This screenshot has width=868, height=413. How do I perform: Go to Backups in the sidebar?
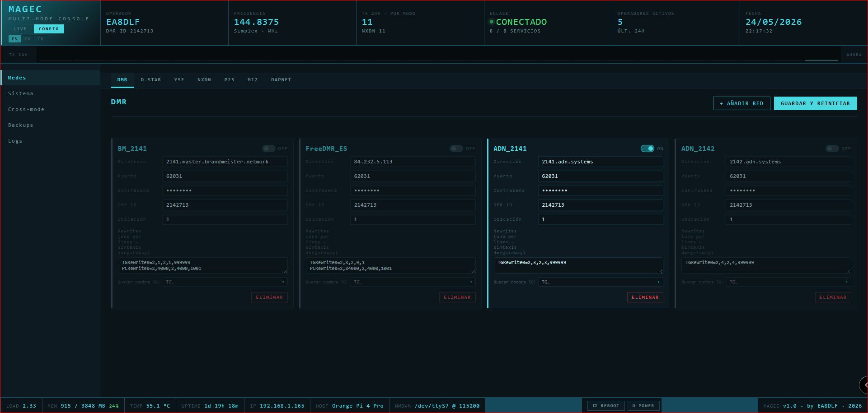[x=50, y=125]
